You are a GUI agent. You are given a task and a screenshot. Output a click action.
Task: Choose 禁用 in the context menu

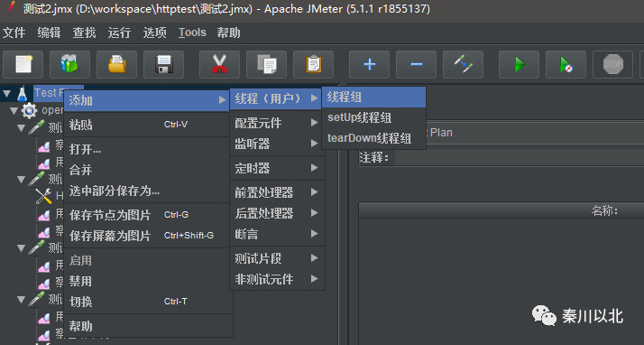point(147,281)
